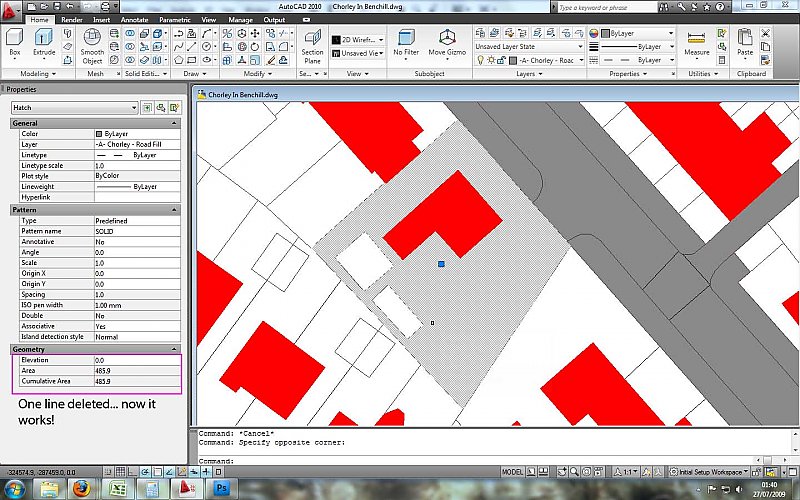Click the No Filter subobject icon
The image size is (800, 500).
[x=406, y=40]
